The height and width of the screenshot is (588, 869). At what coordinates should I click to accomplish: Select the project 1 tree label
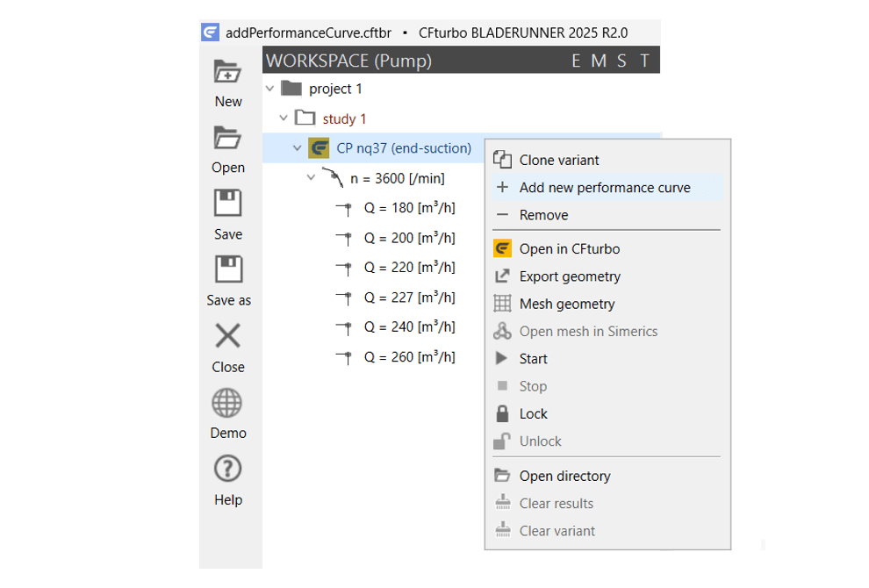click(335, 89)
